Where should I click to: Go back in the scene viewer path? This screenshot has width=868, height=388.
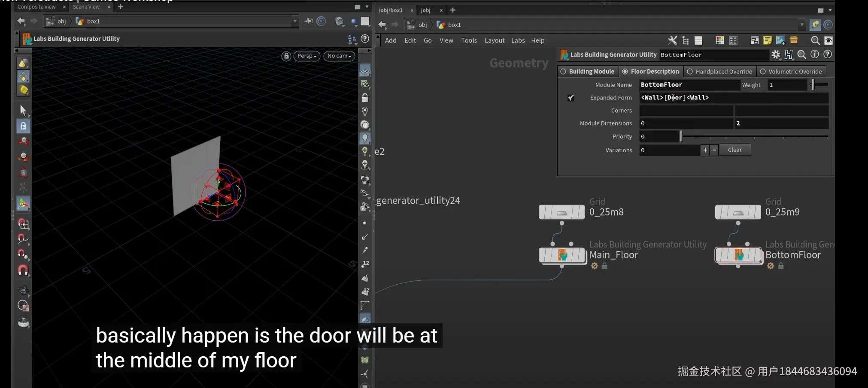tap(21, 21)
